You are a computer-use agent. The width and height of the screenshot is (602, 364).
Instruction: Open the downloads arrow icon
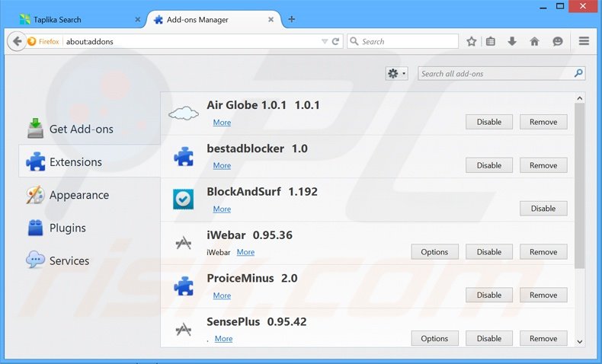click(x=512, y=41)
